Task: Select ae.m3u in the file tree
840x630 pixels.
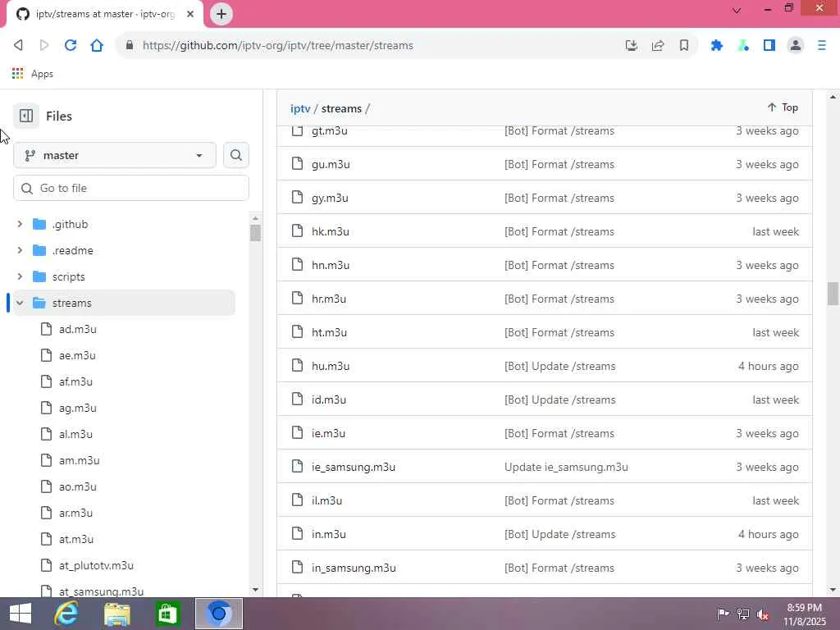Action: [x=77, y=355]
